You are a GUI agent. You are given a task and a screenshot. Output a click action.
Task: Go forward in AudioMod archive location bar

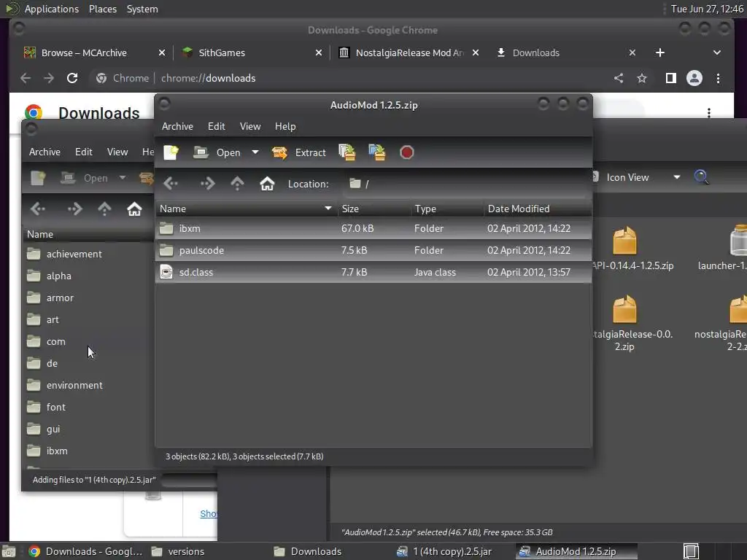click(x=207, y=183)
